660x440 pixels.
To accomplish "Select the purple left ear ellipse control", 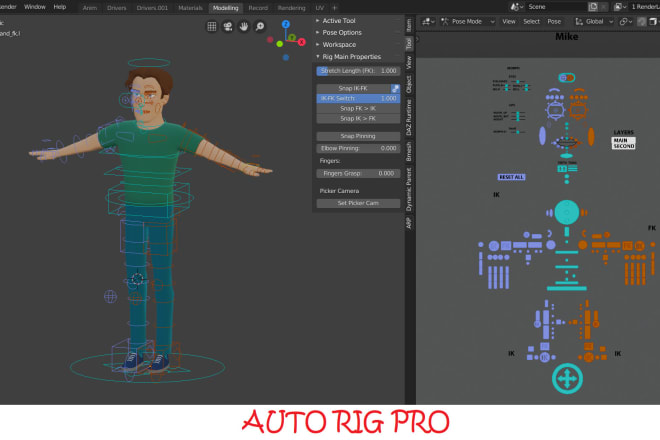I will point(543,136).
